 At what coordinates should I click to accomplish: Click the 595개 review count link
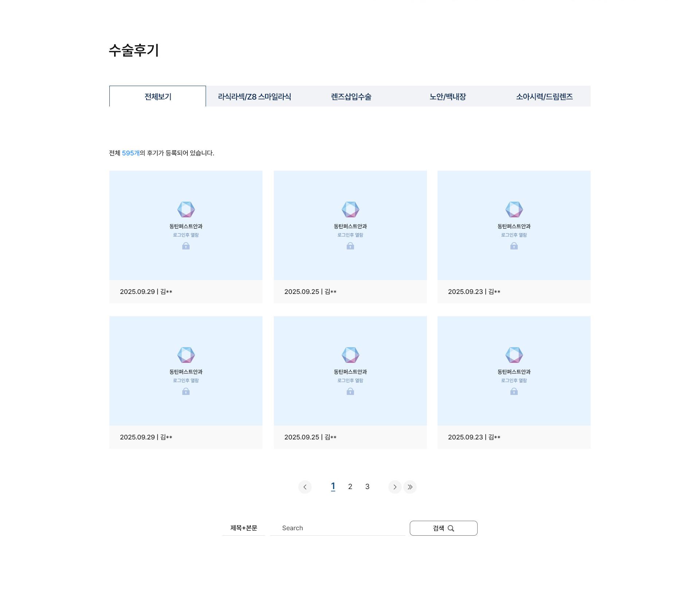131,153
